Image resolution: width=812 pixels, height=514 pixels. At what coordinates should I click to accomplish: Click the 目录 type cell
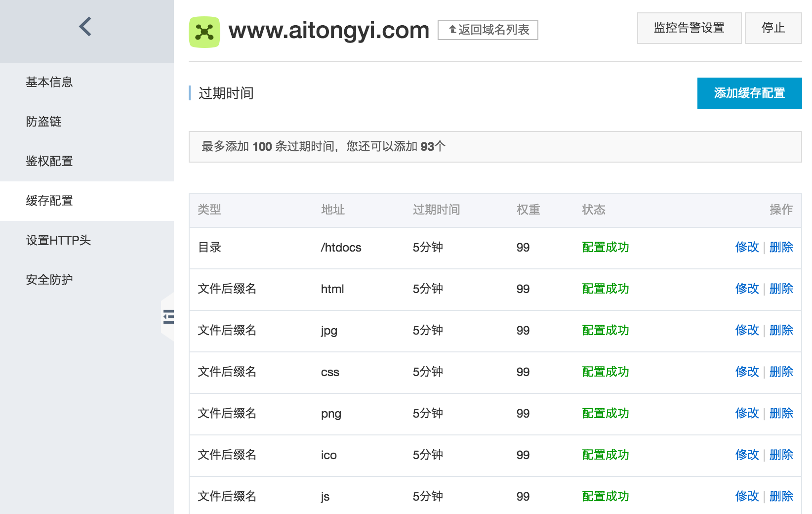point(209,247)
